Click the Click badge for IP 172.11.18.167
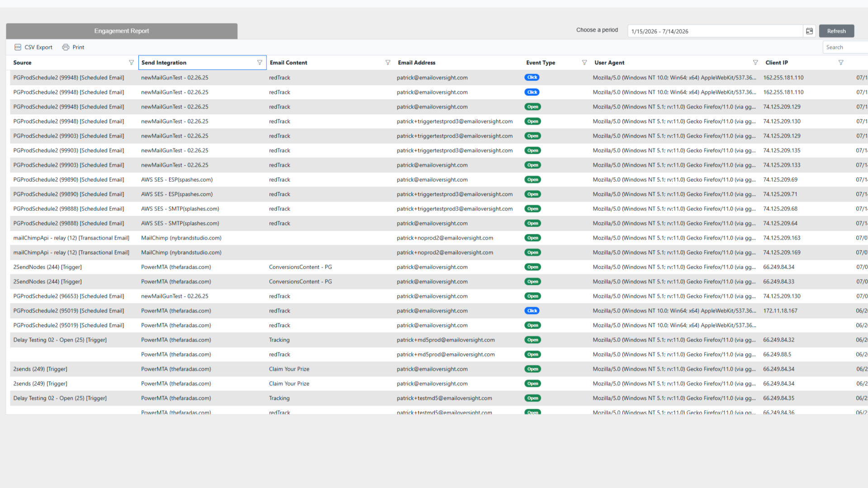This screenshot has height=488, width=868. [x=532, y=311]
